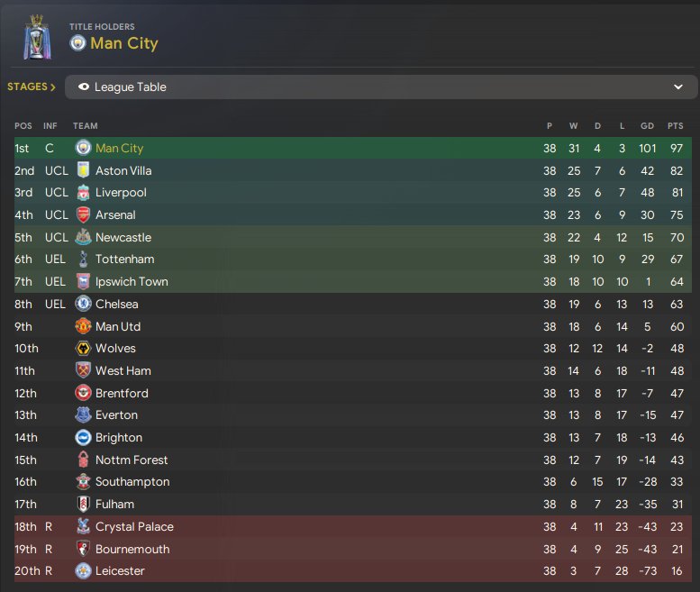Sort table by PTS column header
Screen dimensions: 700x592
[675, 126]
